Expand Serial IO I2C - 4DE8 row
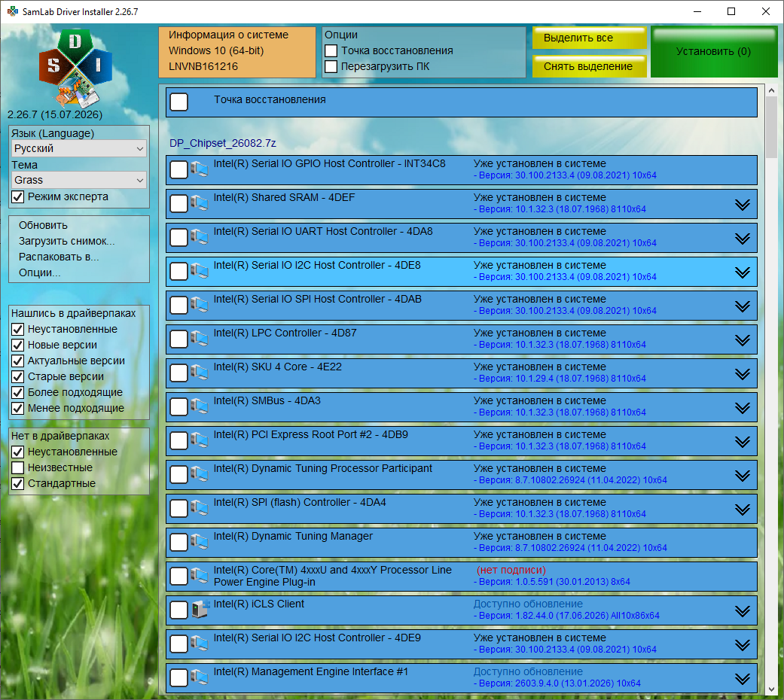The width and height of the screenshot is (784, 700). click(x=743, y=272)
